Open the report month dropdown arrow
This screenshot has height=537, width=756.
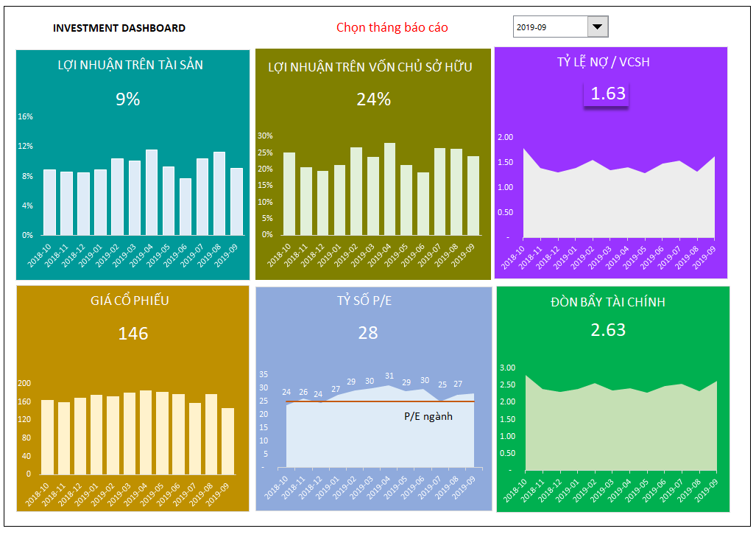(x=598, y=27)
